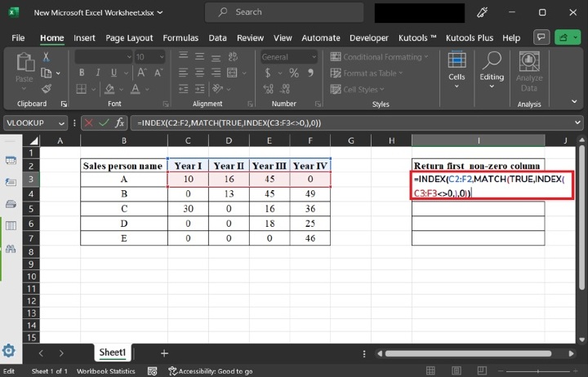This screenshot has width=588, height=377.
Task: Open the Insert Function fx dialog
Action: click(x=119, y=122)
